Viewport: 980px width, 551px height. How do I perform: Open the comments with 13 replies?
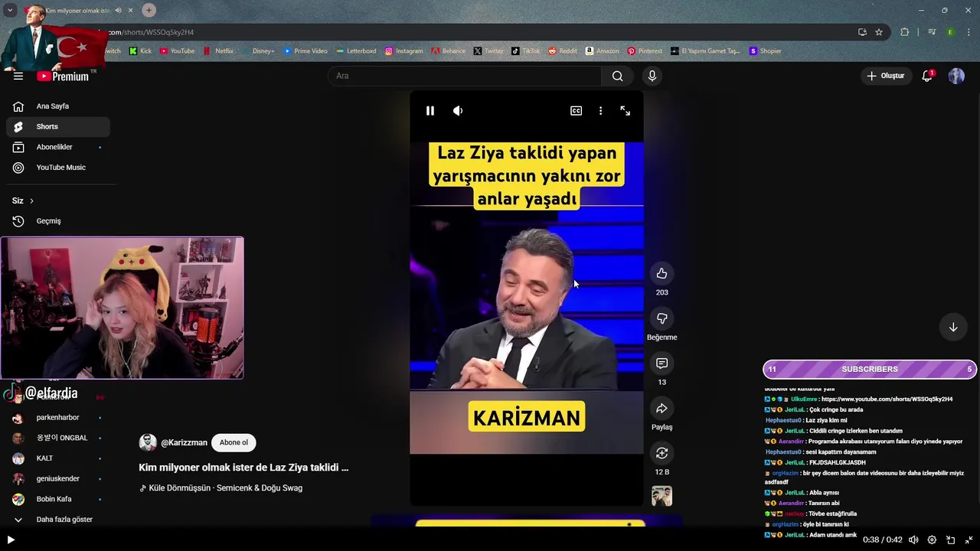pyautogui.click(x=662, y=364)
